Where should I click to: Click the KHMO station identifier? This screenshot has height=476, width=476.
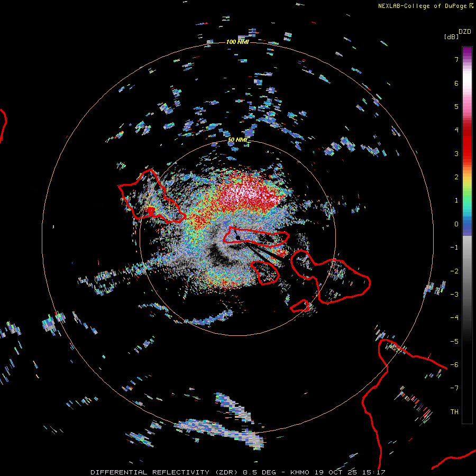300,472
